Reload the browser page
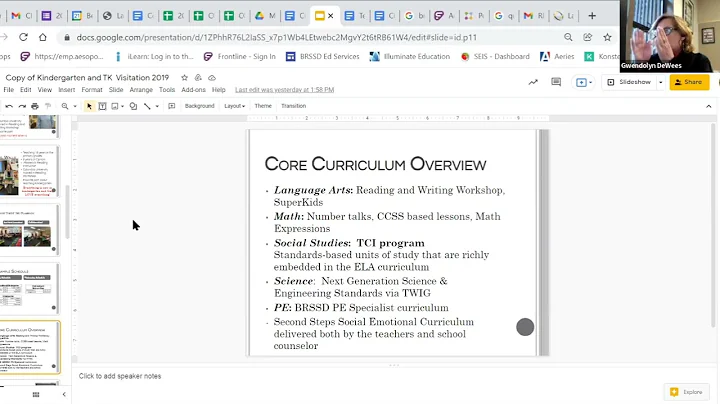This screenshot has height=404, width=720. 23,37
